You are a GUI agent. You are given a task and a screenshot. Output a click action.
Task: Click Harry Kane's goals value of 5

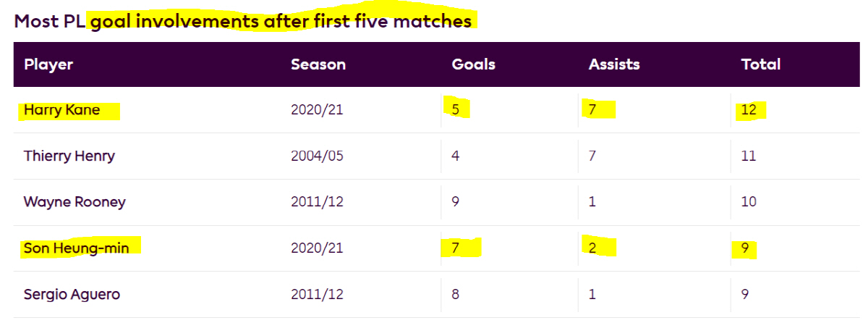point(455,110)
